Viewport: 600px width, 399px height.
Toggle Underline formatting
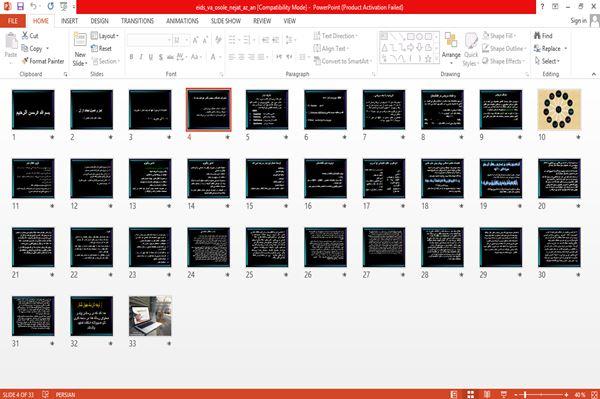151,57
